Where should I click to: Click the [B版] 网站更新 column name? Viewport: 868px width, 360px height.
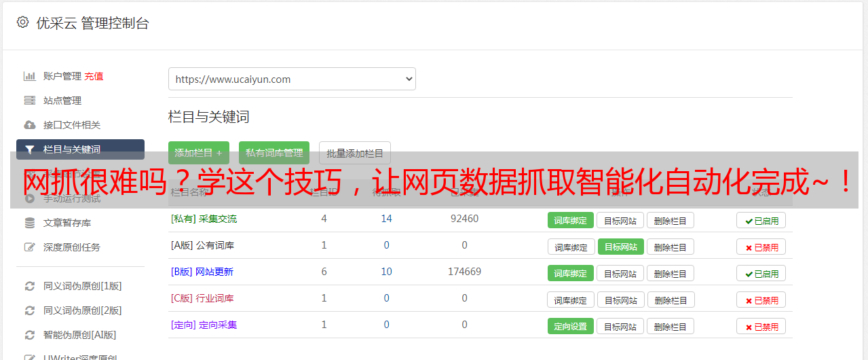click(x=202, y=272)
